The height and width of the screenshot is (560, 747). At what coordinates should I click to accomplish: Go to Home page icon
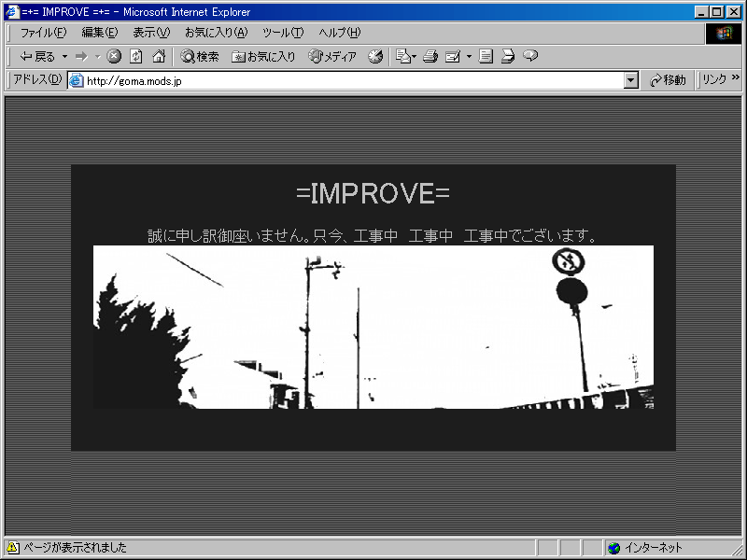pyautogui.click(x=159, y=57)
